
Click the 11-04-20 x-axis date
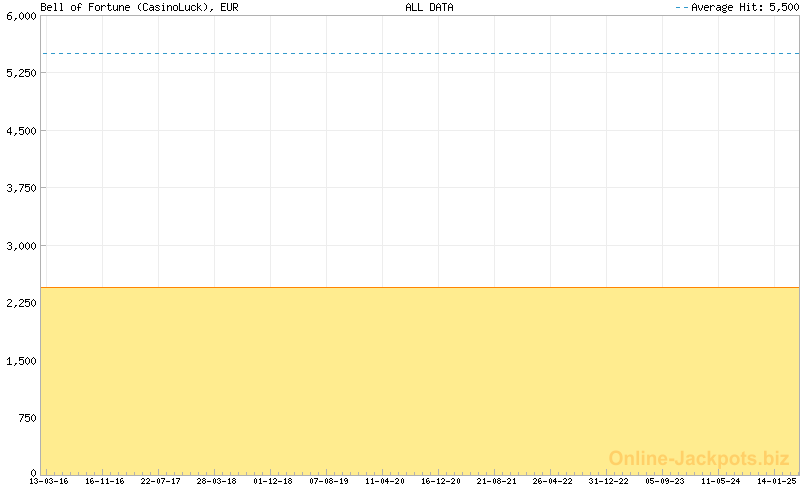tap(385, 481)
